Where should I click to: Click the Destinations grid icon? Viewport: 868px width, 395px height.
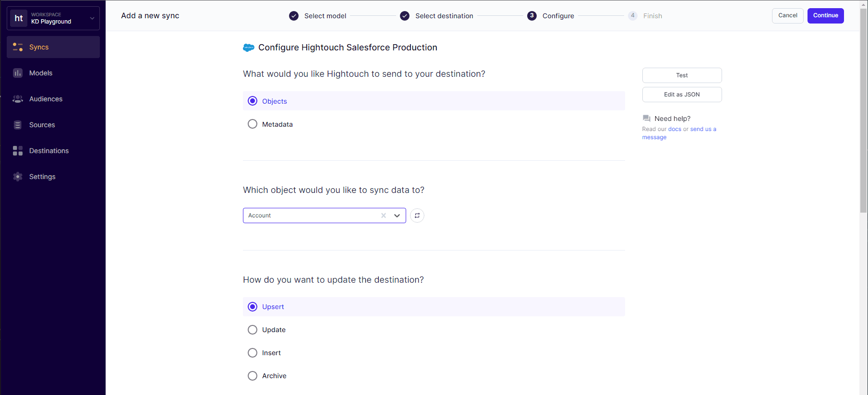coord(18,151)
